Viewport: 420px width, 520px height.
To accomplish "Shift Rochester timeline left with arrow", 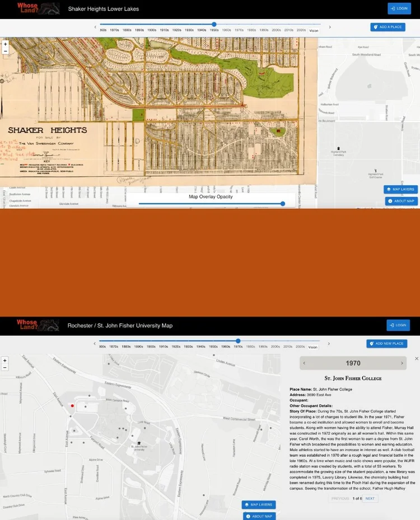I will [95, 344].
